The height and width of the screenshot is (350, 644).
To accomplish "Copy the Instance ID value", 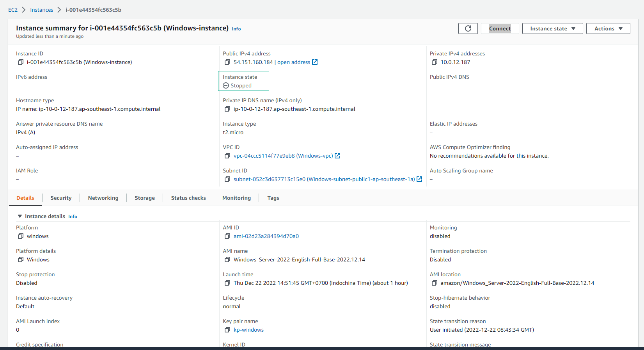I will click(x=21, y=62).
